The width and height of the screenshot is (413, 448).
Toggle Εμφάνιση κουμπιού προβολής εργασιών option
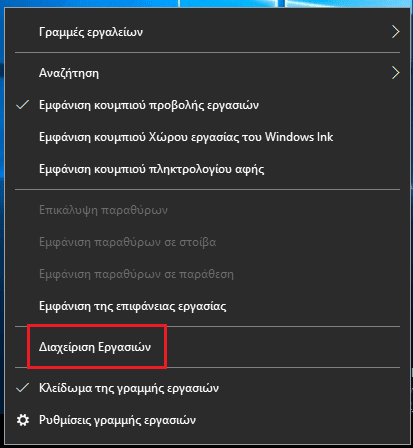pos(207,105)
